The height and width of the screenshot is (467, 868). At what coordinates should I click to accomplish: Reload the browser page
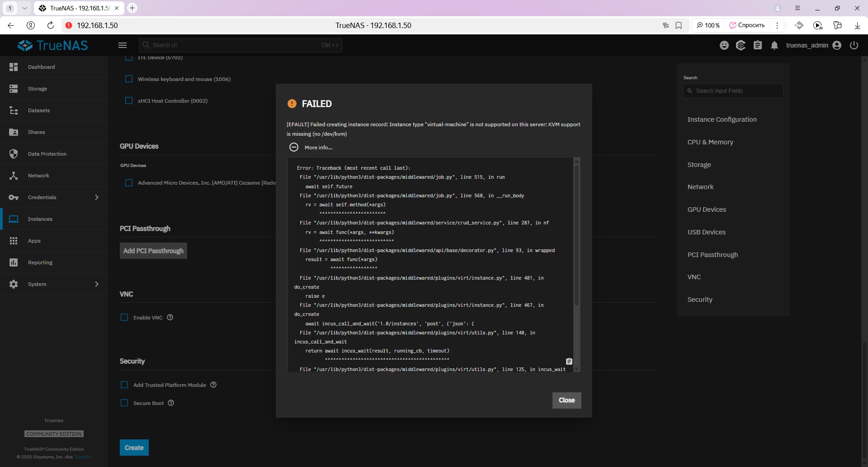pyautogui.click(x=51, y=25)
